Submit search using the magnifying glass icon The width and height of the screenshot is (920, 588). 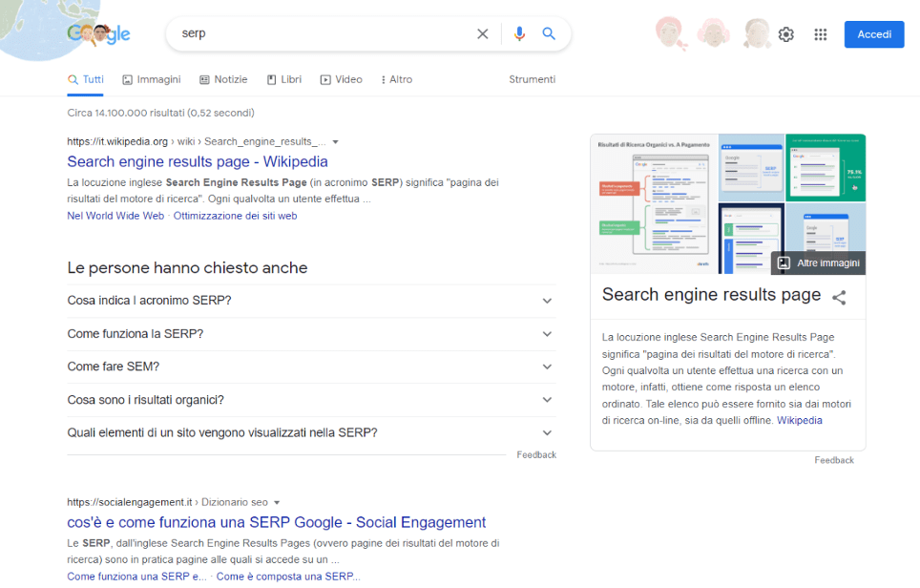point(549,33)
